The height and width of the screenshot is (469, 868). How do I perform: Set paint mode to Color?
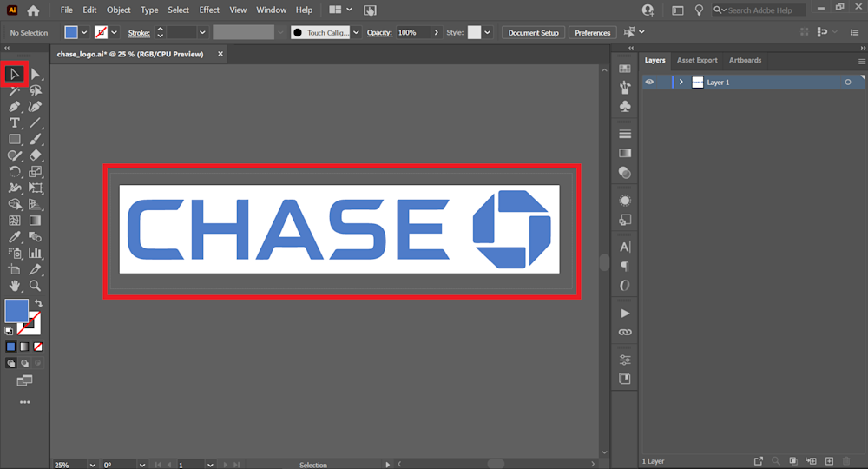pos(10,347)
